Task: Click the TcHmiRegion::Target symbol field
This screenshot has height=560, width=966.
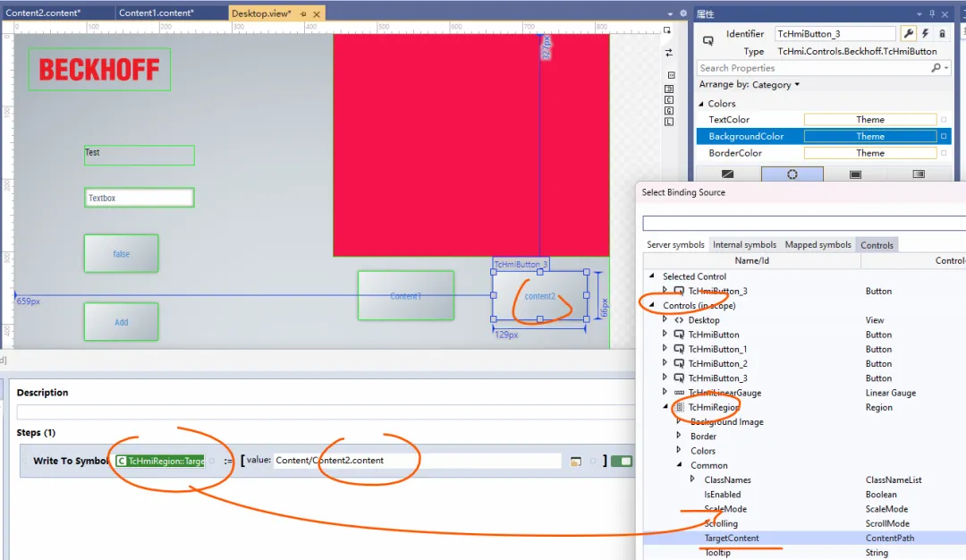Action: [x=160, y=461]
